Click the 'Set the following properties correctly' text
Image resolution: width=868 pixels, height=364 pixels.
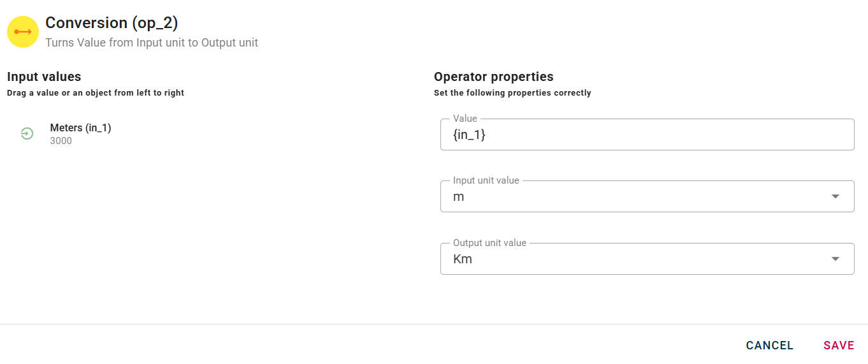pos(512,93)
